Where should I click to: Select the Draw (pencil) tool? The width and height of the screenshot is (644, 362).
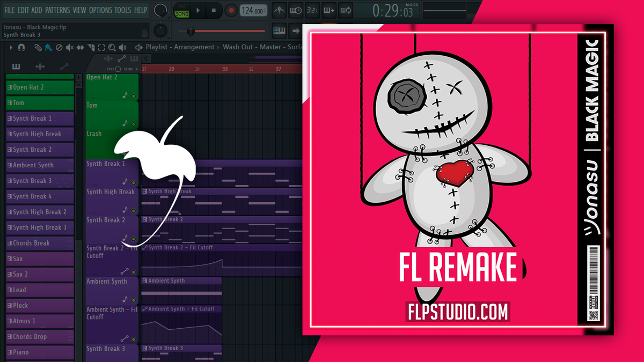[x=38, y=47]
